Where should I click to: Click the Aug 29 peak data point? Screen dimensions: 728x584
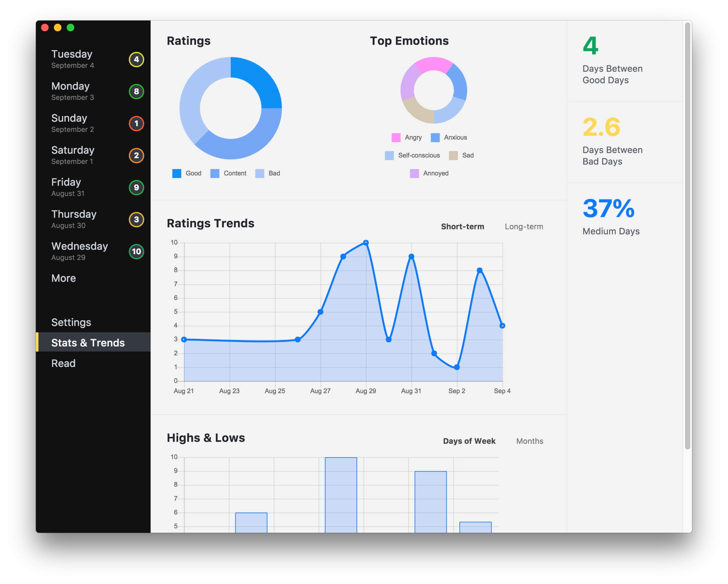[x=366, y=243]
